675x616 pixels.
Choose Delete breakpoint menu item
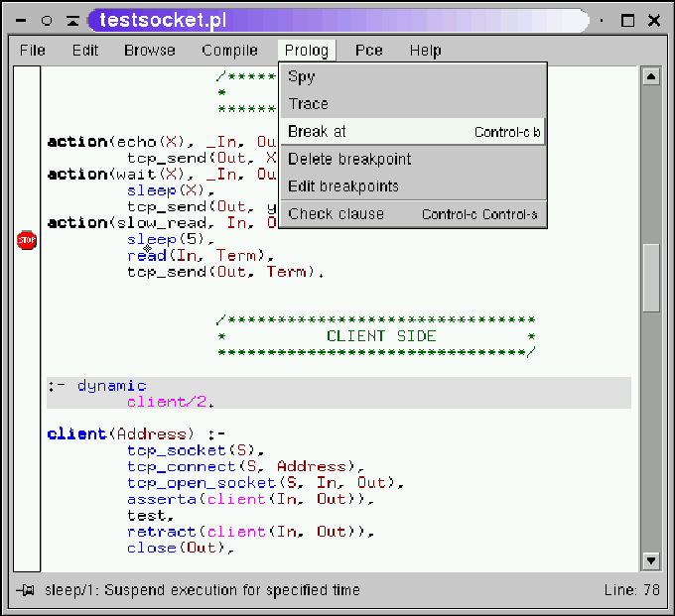[x=349, y=159]
